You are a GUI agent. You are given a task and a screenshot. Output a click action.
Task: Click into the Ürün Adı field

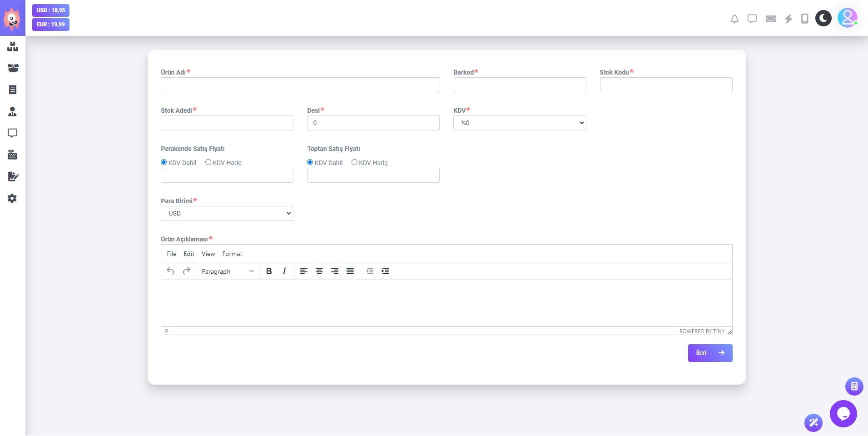[300, 85]
